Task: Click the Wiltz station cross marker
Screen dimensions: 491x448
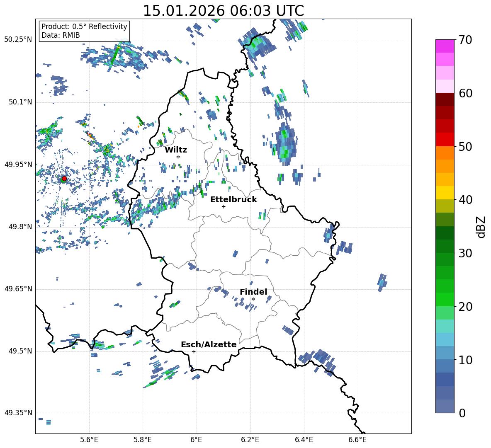Action: (178, 157)
